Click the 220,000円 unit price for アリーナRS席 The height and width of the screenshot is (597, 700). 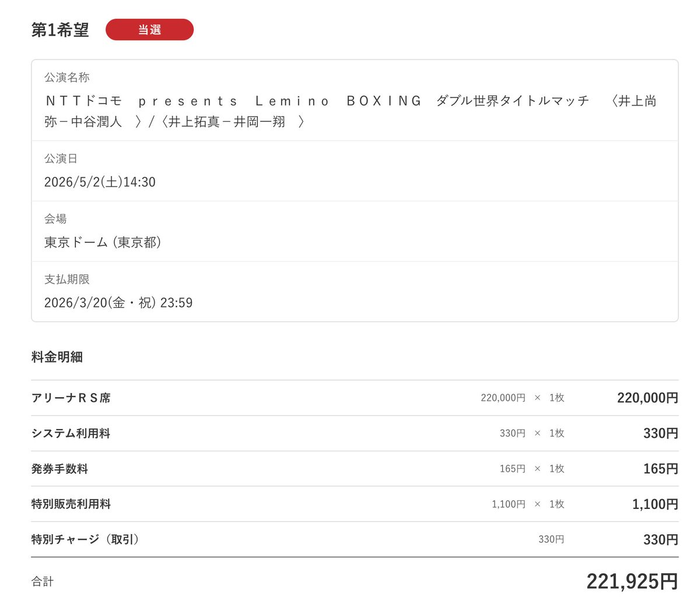point(503,398)
